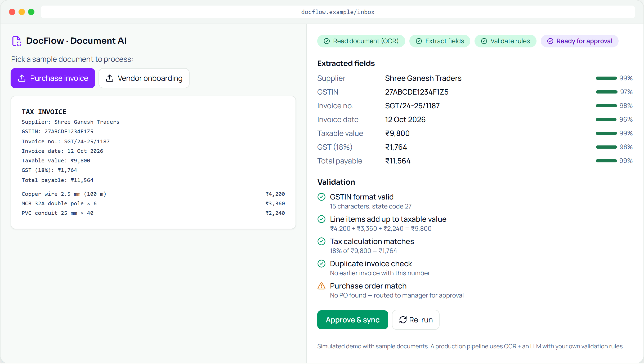
Task: Click 'No earlier invoice with this number' text
Action: pyautogui.click(x=380, y=273)
